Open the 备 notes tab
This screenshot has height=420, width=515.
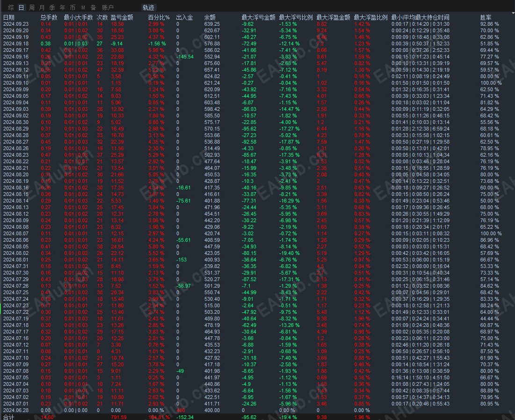pyautogui.click(x=93, y=7)
